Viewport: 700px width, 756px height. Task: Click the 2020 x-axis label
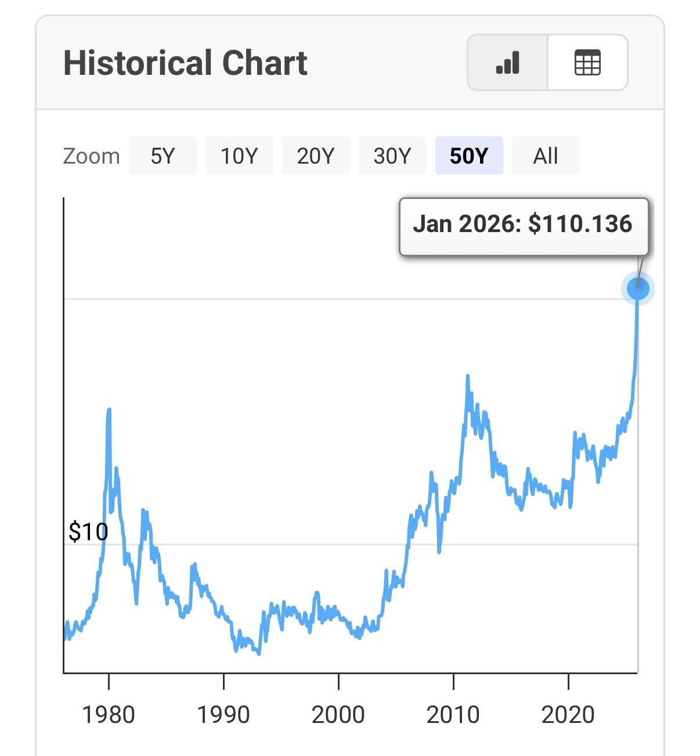568,714
